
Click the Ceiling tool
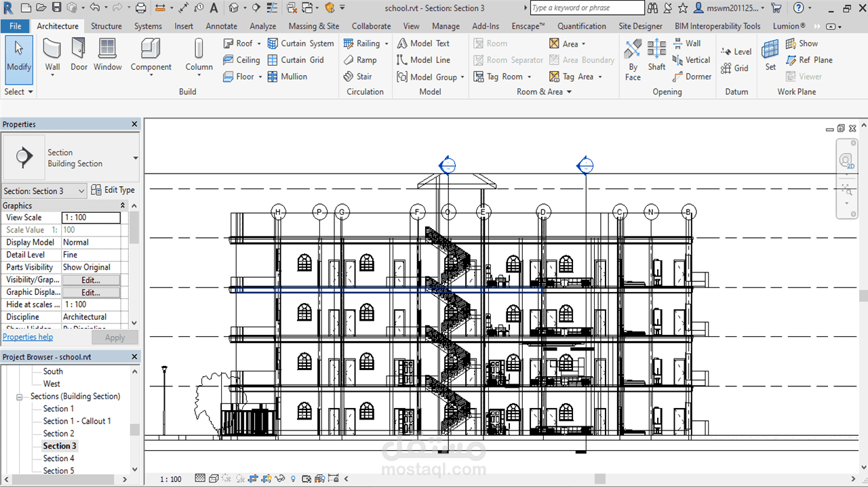pyautogui.click(x=241, y=60)
